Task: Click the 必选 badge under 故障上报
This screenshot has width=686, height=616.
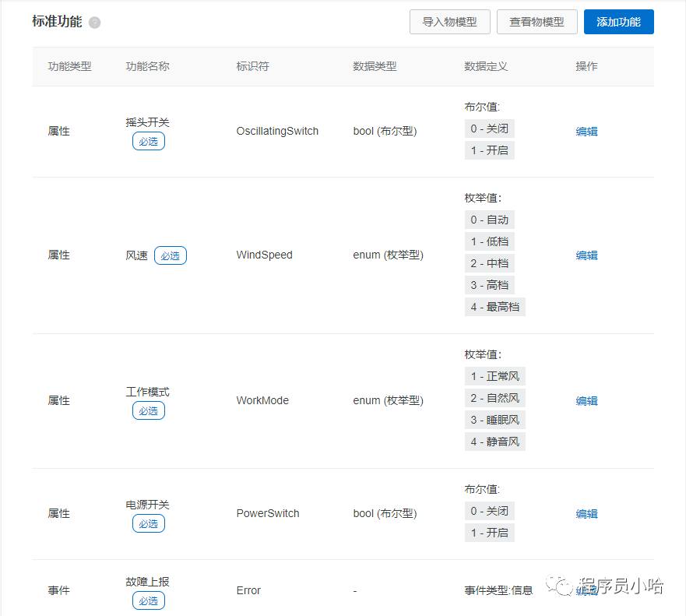Action: tap(148, 601)
